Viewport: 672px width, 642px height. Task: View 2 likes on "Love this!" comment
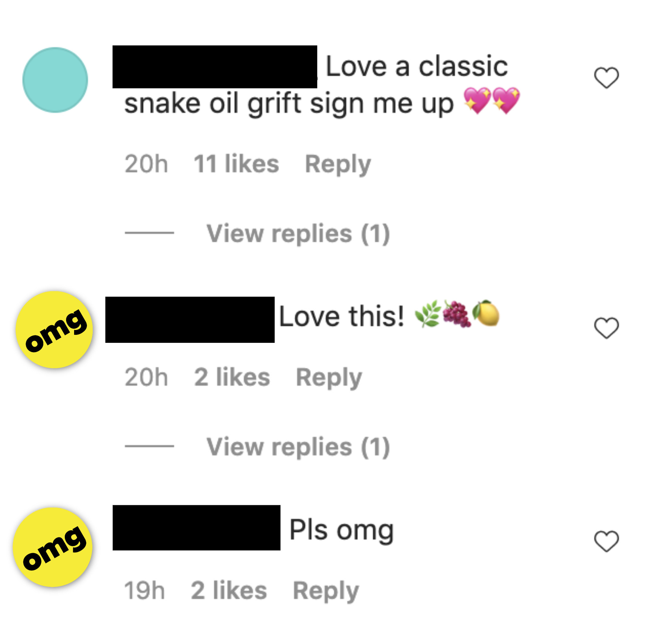[x=232, y=377]
